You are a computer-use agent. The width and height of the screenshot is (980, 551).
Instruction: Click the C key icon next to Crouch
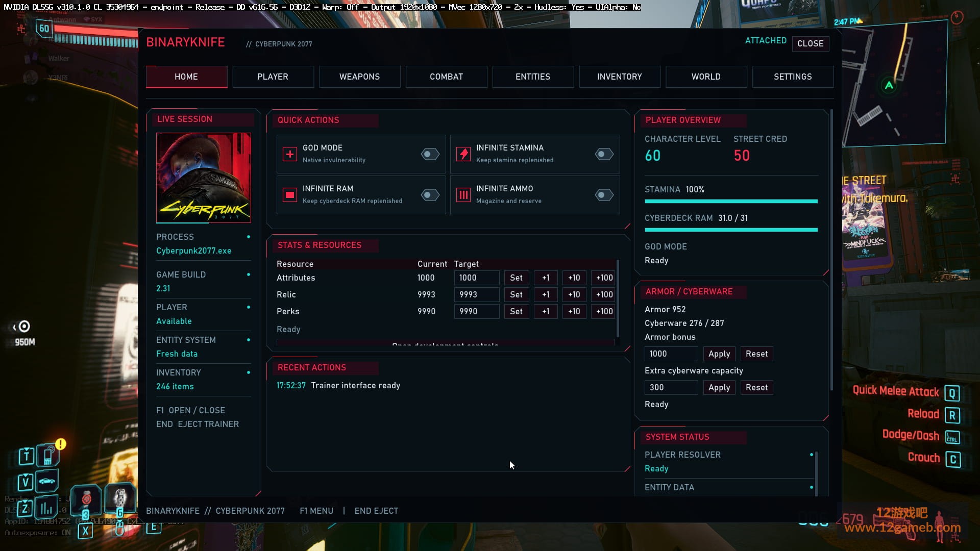coord(953,459)
